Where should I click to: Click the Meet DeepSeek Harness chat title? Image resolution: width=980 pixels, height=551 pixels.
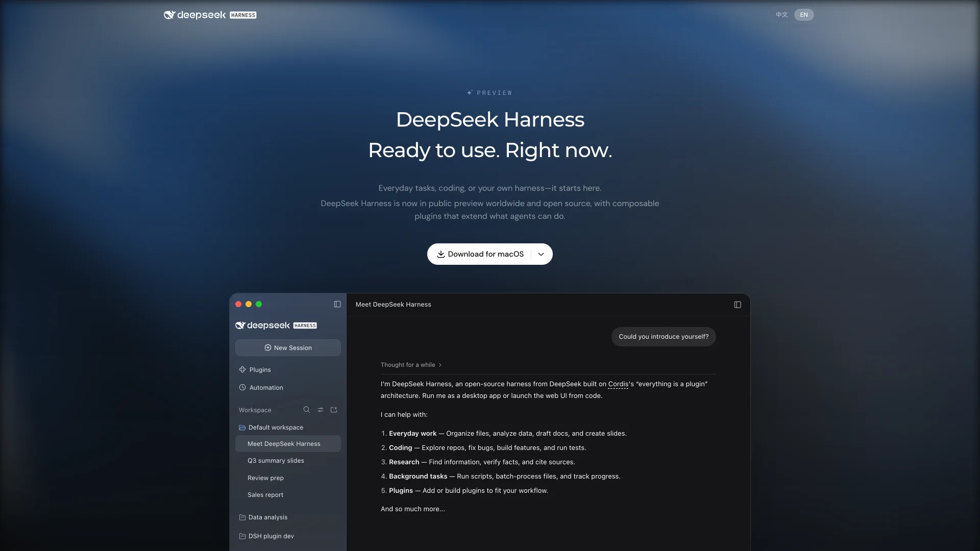[393, 305]
